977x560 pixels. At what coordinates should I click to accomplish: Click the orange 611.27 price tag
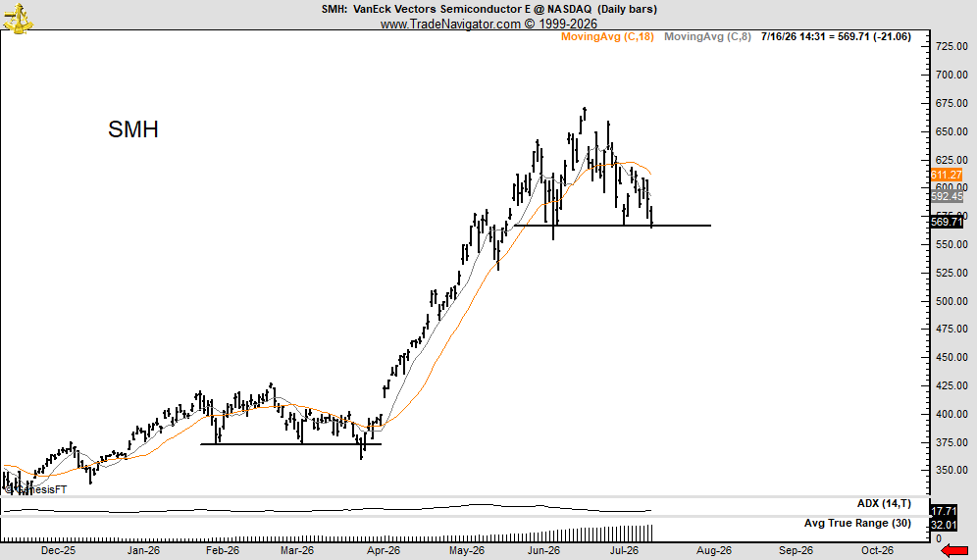[x=947, y=175]
